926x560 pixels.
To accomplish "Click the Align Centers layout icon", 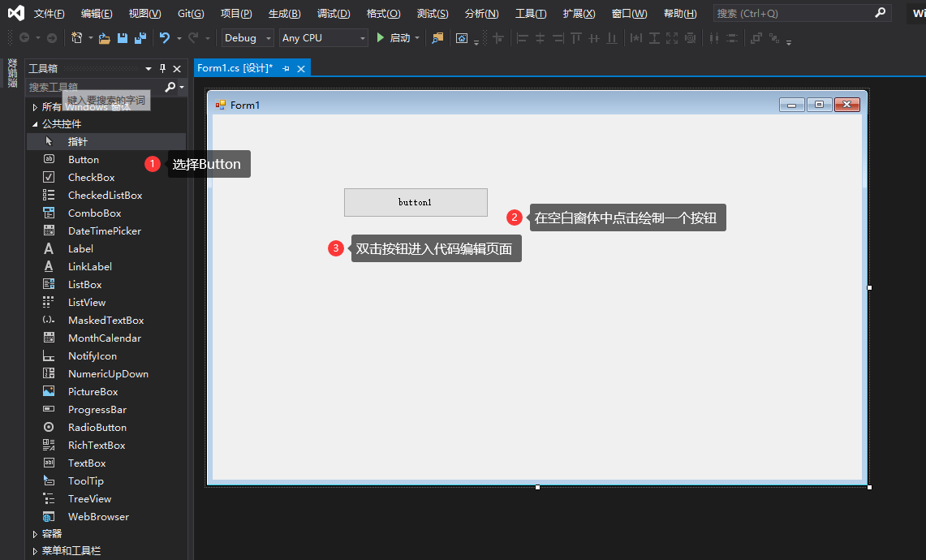I will tap(540, 38).
